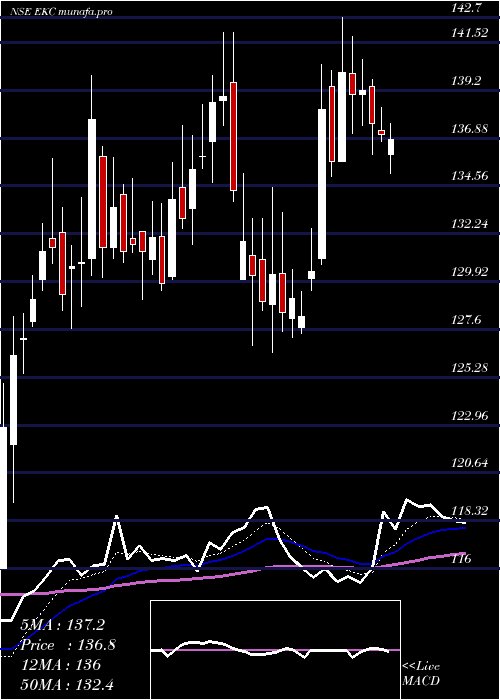The width and height of the screenshot is (500, 700).
Task: Select the 139.2 price gridline label
Action: pos(467,81)
